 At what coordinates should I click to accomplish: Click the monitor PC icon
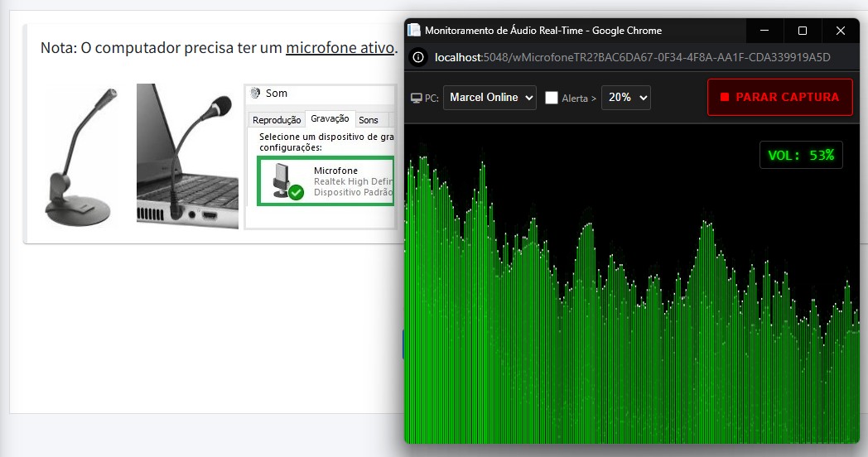(x=417, y=98)
